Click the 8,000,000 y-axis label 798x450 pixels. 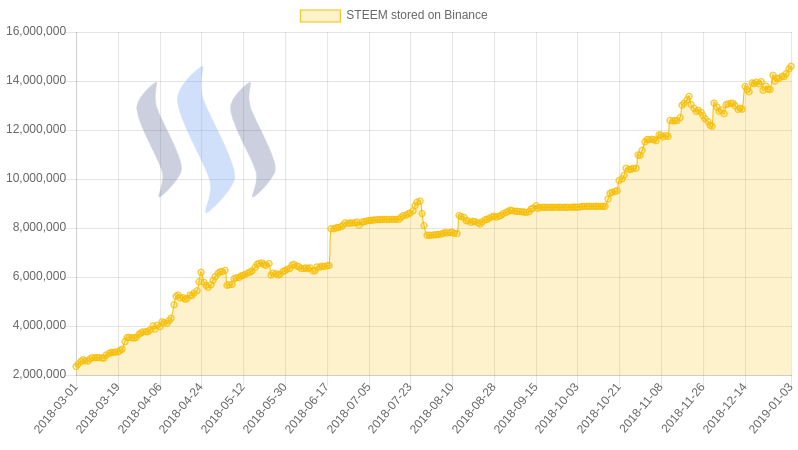(x=39, y=228)
